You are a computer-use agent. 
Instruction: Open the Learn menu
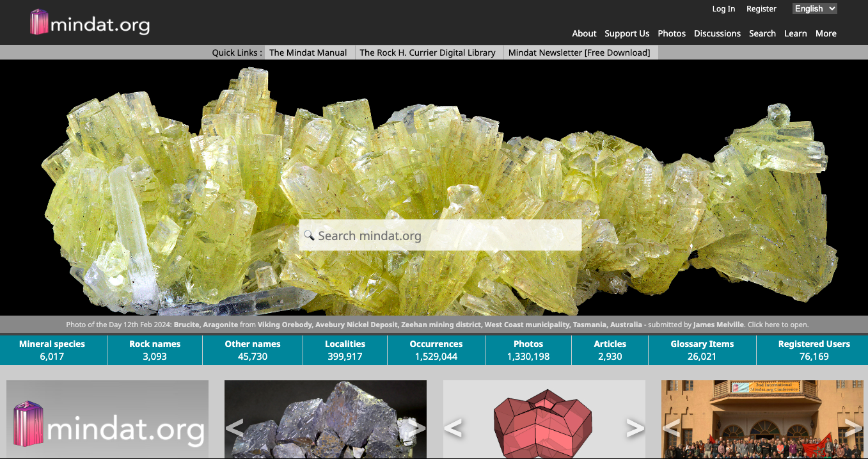(x=795, y=33)
